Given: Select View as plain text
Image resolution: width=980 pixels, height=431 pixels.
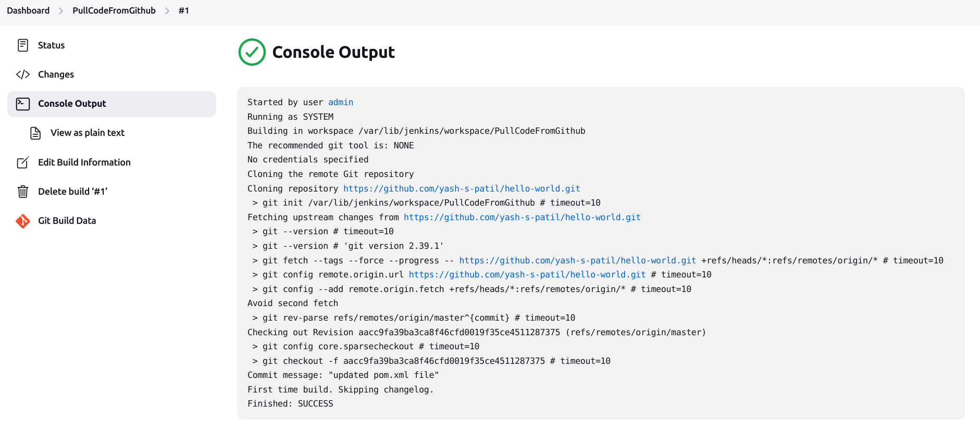Looking at the screenshot, I should (x=87, y=133).
